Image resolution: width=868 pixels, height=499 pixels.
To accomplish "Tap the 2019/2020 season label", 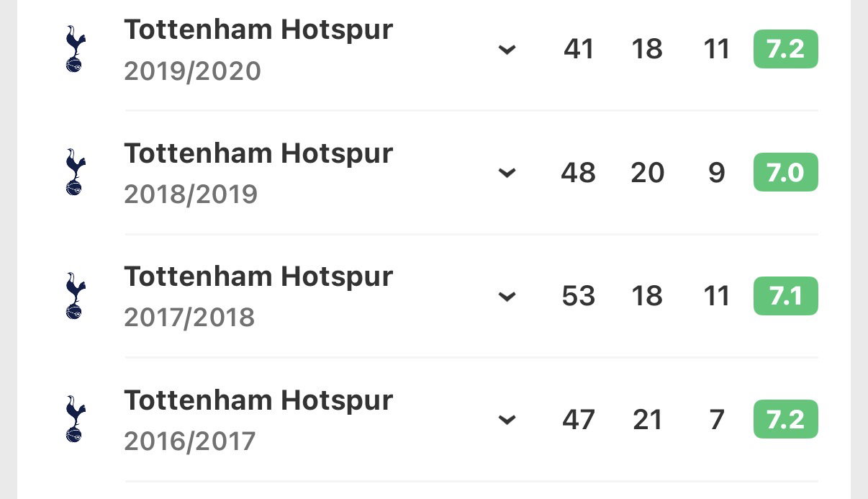I will 192,71.
